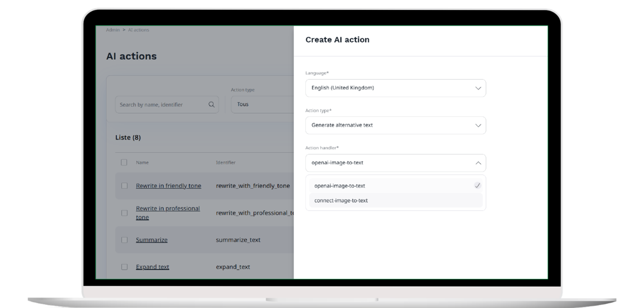644x308 pixels.
Task: Open the Tous action type filter
Action: (x=262, y=104)
